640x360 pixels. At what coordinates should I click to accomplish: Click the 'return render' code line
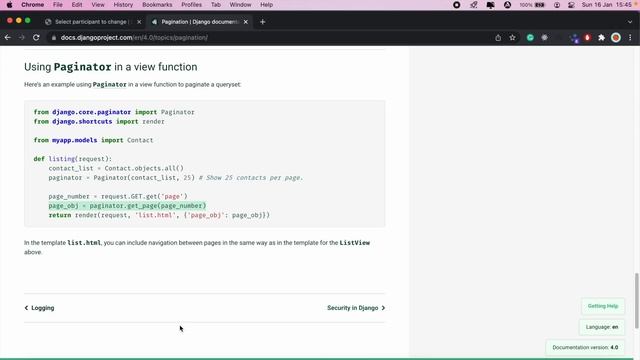click(159, 215)
